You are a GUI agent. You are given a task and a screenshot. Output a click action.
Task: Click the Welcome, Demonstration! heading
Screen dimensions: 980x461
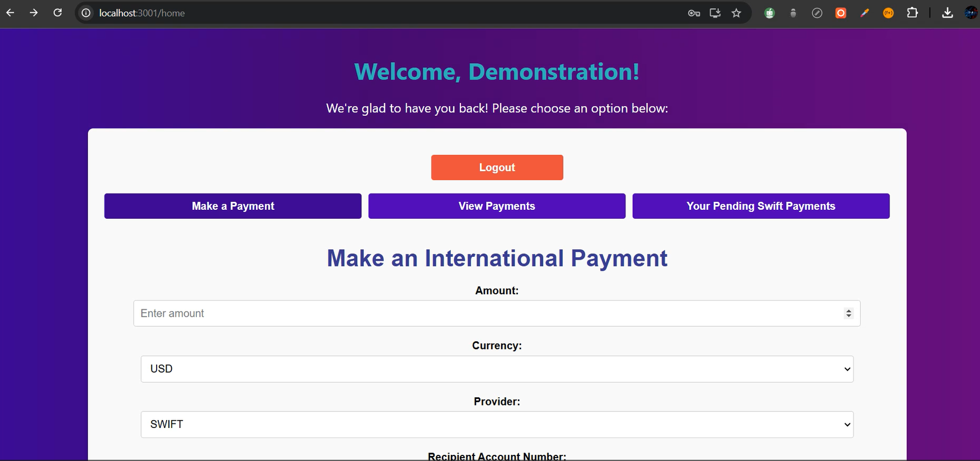[x=497, y=72]
